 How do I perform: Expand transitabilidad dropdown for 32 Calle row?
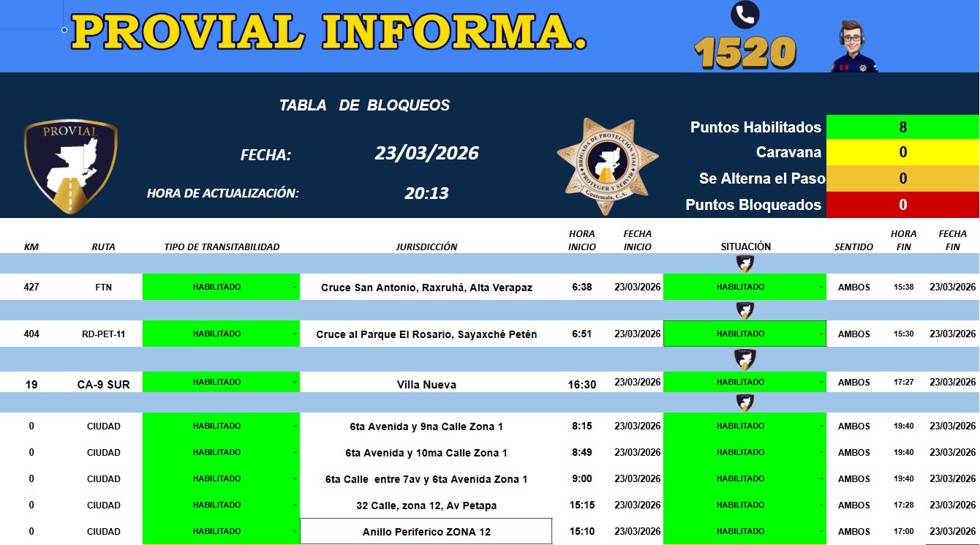click(295, 505)
